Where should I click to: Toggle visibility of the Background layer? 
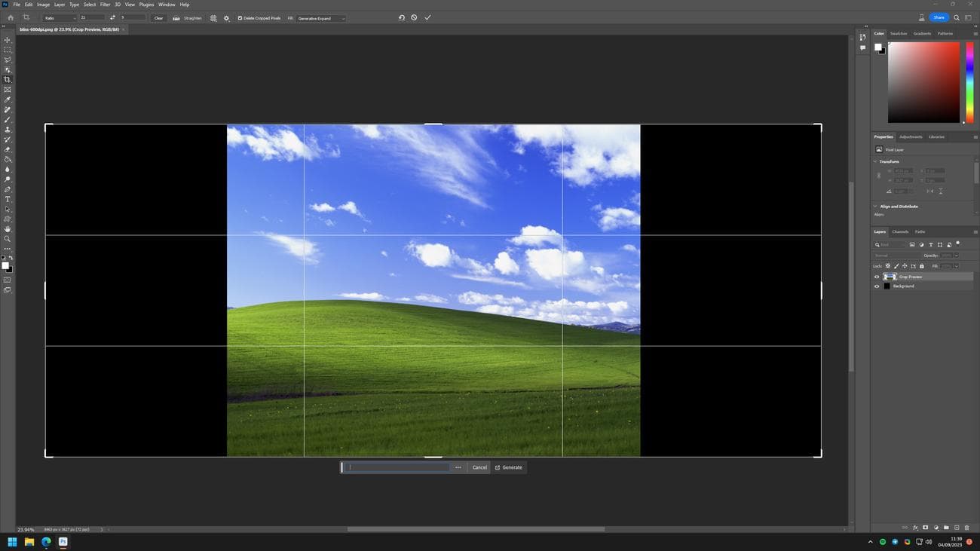coord(877,286)
